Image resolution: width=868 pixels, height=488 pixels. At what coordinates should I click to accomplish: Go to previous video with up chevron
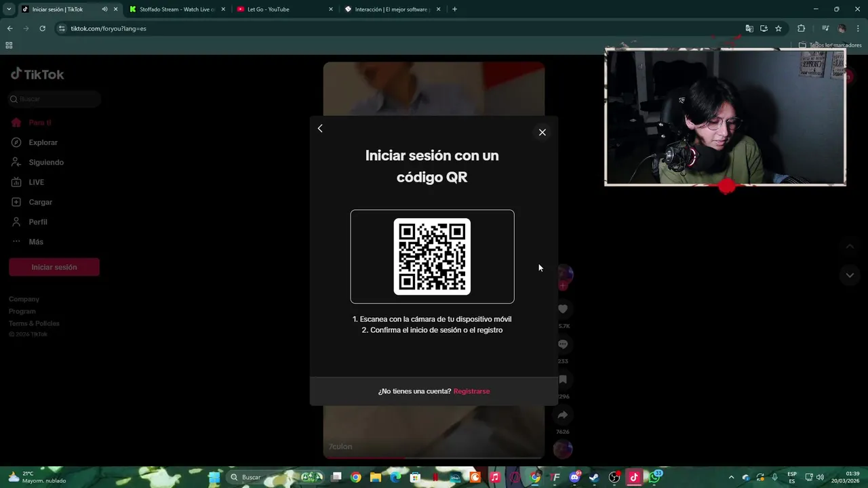click(850, 246)
